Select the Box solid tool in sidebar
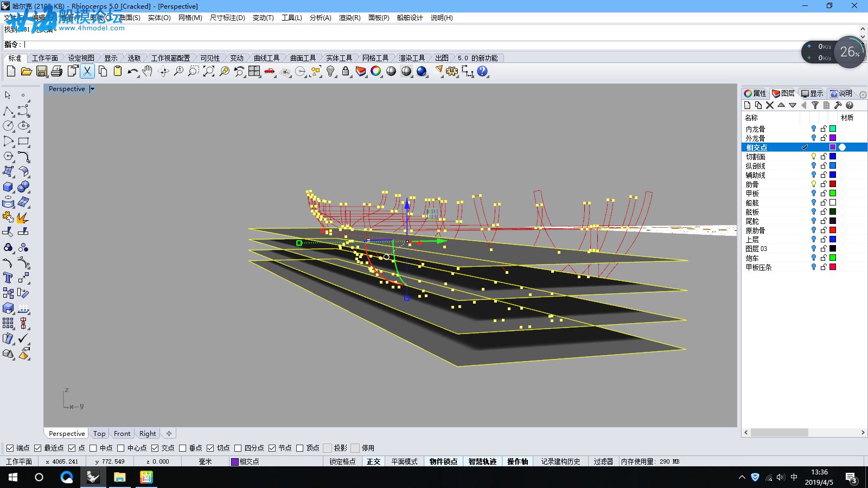 point(8,187)
